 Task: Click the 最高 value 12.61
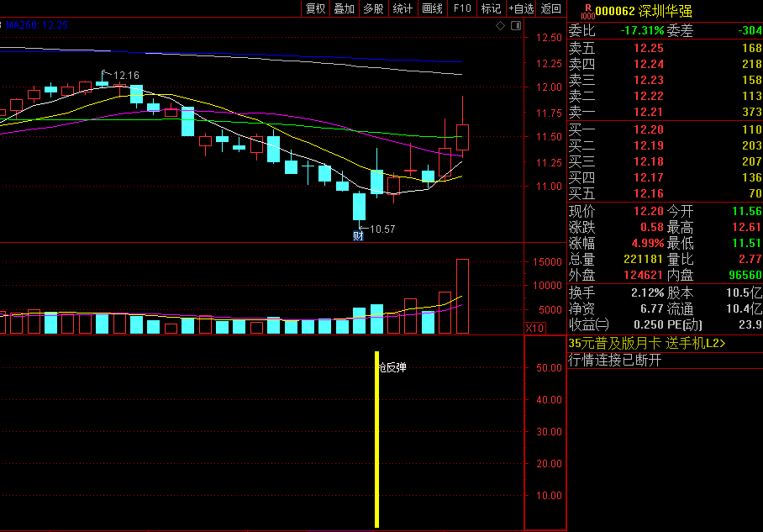747,227
